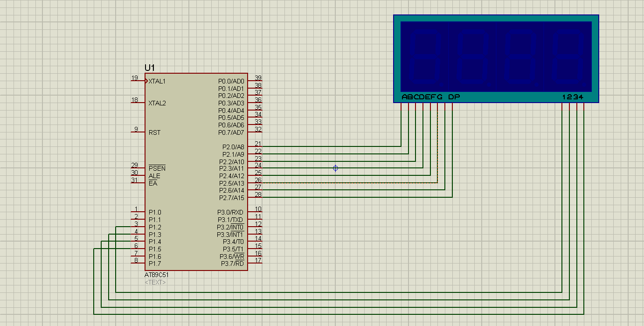Select pin number 9 beside RST

136,129
